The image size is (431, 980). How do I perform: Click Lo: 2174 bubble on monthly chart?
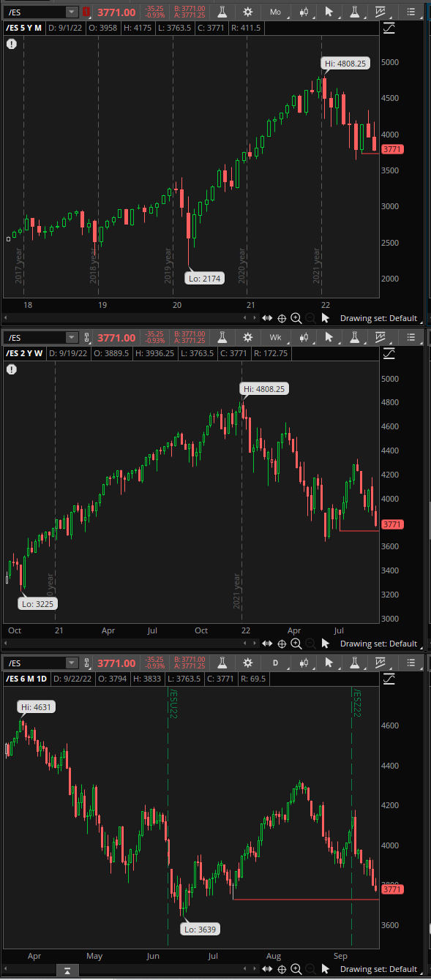[x=205, y=278]
